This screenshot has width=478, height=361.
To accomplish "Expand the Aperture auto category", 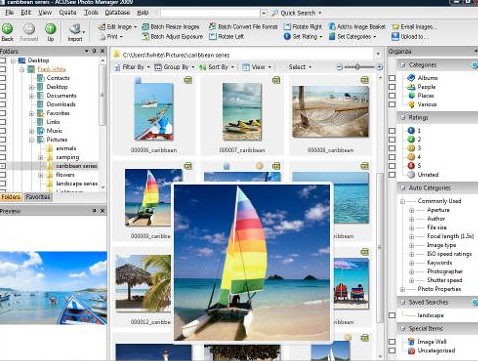I will point(412,210).
